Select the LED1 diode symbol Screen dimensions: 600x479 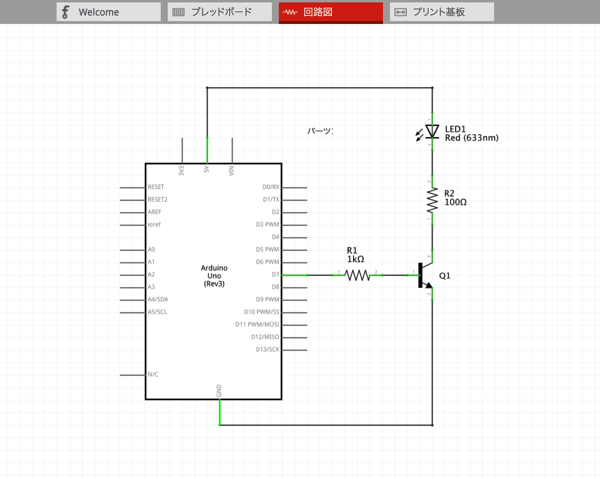click(x=432, y=132)
